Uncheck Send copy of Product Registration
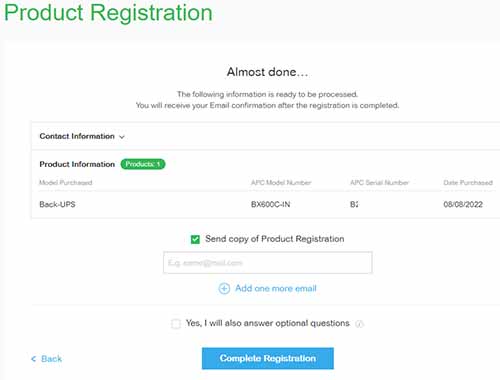The image size is (500, 380). coord(195,239)
